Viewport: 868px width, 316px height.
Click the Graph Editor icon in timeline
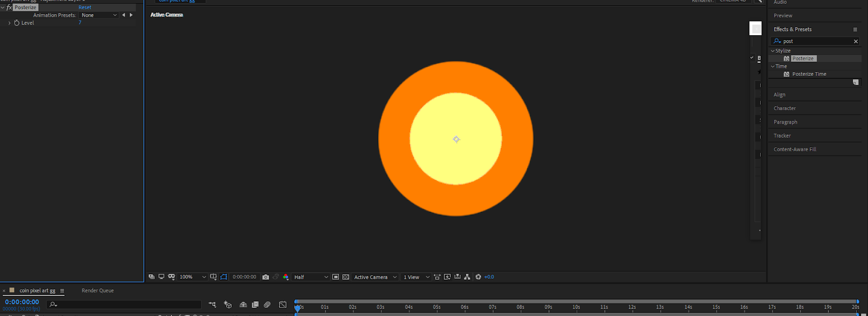(283, 305)
